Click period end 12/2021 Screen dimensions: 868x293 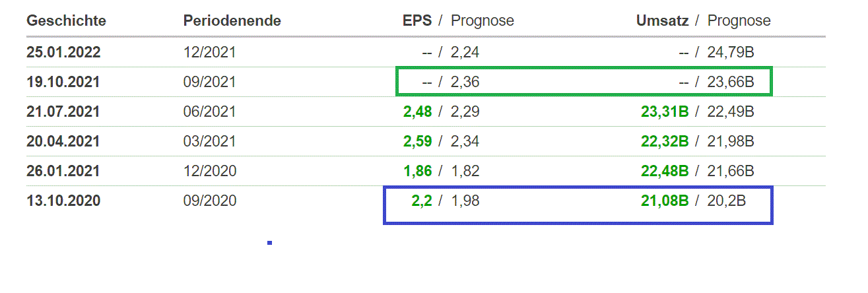209,53
